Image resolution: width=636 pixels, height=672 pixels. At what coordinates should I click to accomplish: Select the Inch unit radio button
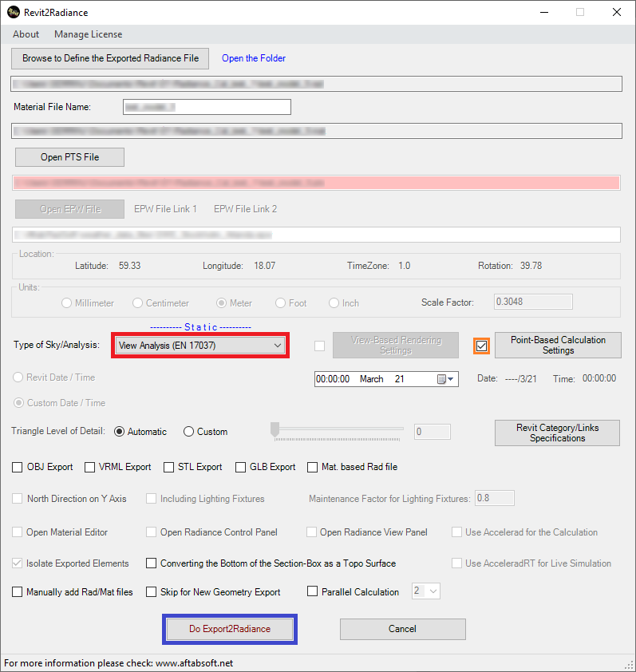334,303
